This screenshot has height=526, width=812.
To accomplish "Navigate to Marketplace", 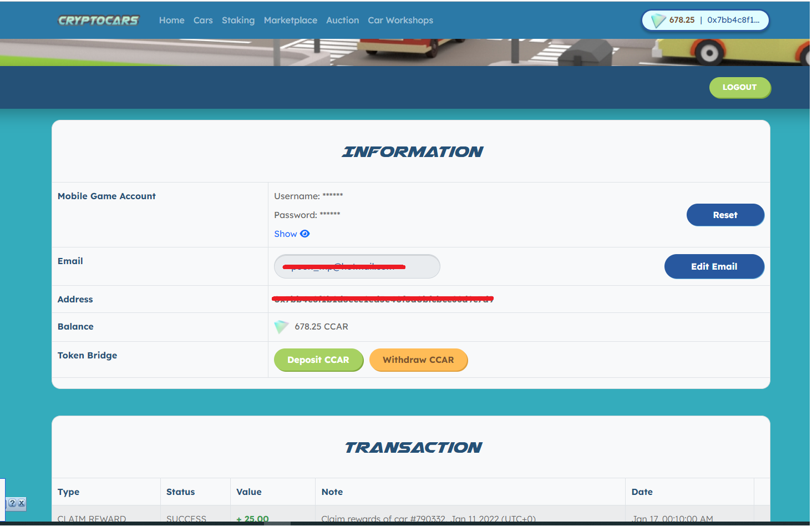I will 291,21.
